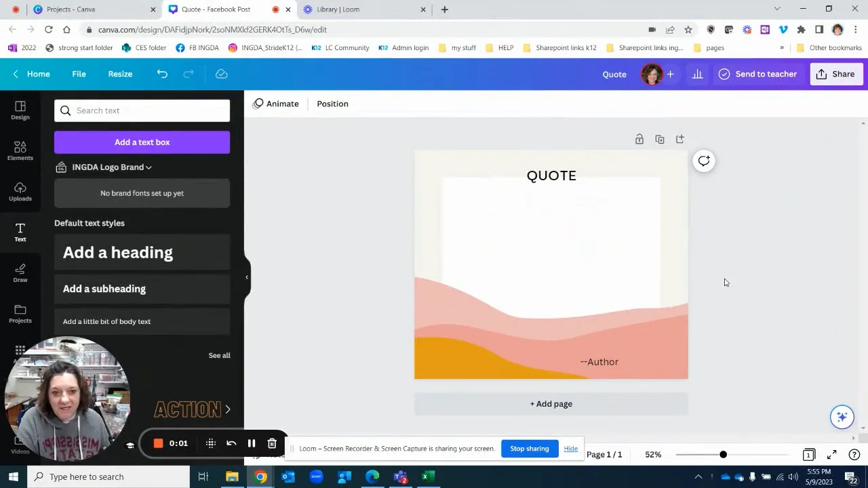Open the Chrome three-dot menu
Image resolution: width=868 pixels, height=488 pixels.
click(855, 30)
